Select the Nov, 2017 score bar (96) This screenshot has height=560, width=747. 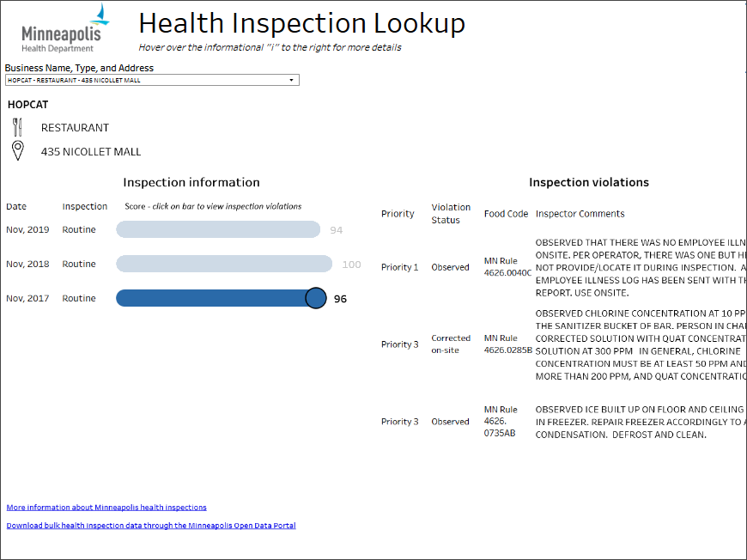point(221,298)
